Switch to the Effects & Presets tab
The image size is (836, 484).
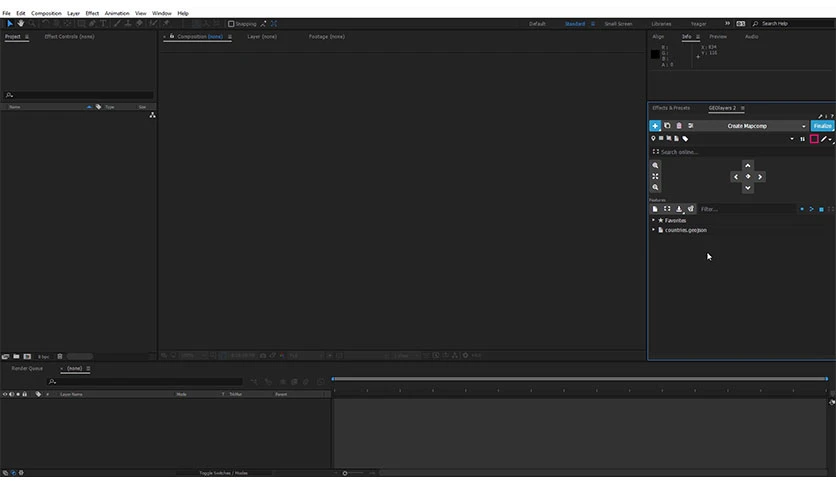(671, 108)
